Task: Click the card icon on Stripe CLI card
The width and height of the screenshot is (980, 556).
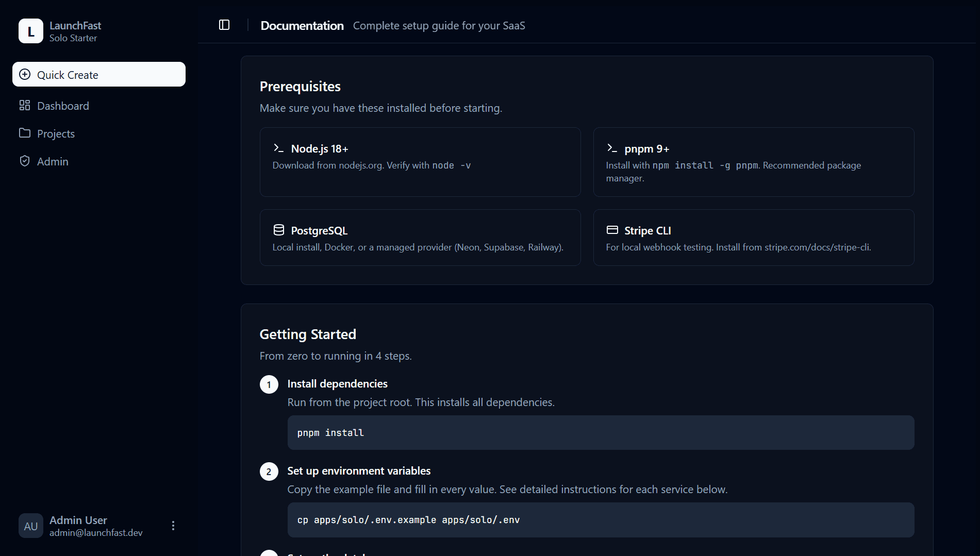Action: (x=612, y=230)
